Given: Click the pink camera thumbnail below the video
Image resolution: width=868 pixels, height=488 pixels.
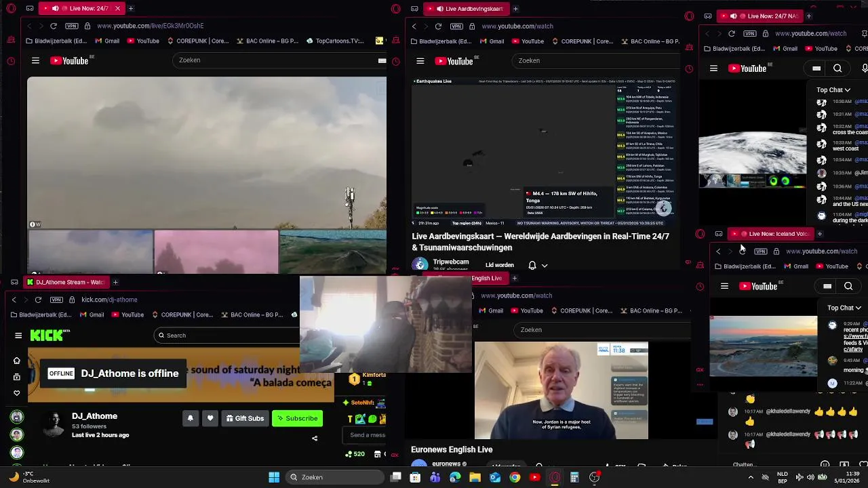Looking at the screenshot, I should tap(216, 252).
